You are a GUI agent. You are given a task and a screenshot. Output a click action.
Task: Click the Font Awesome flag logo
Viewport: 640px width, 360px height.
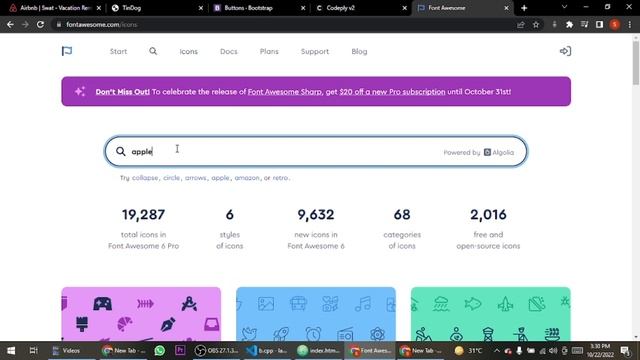click(x=67, y=51)
